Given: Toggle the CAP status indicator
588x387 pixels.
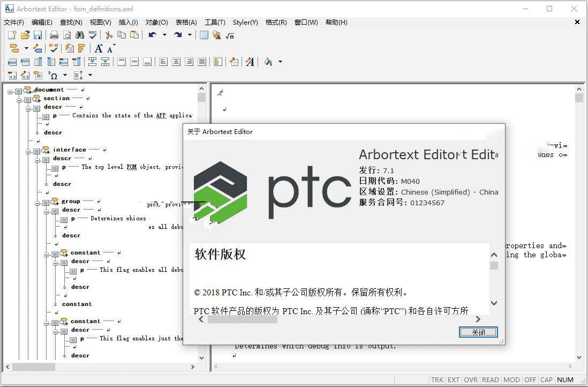Looking at the screenshot, I should pos(546,380).
